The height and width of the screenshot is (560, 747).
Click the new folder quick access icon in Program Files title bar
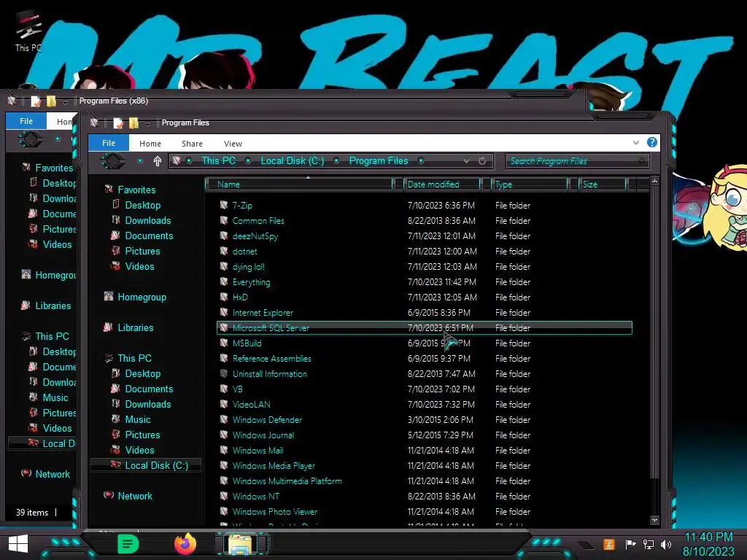(x=134, y=123)
